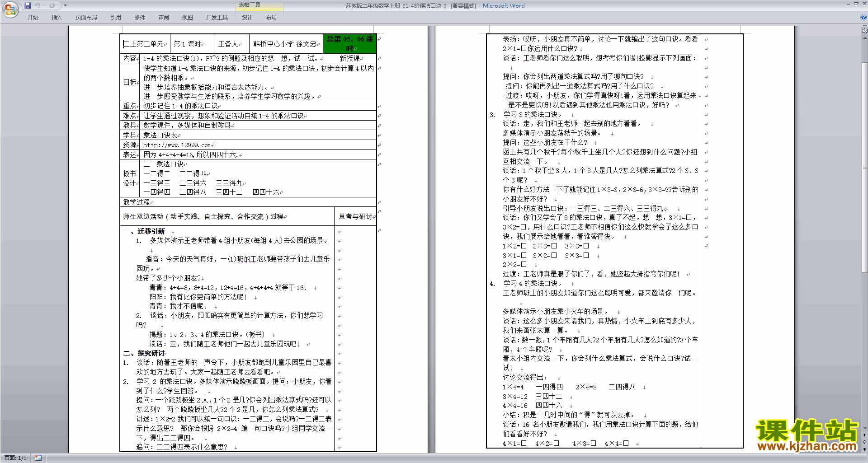Open the 视图 ribbon tab
The width and height of the screenshot is (868, 463).
coord(188,18)
